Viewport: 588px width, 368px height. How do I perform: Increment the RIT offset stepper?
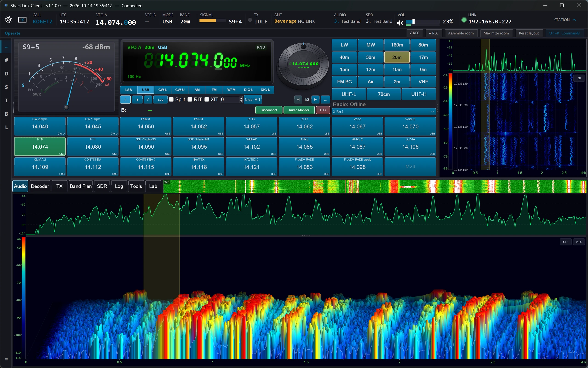(x=241, y=98)
